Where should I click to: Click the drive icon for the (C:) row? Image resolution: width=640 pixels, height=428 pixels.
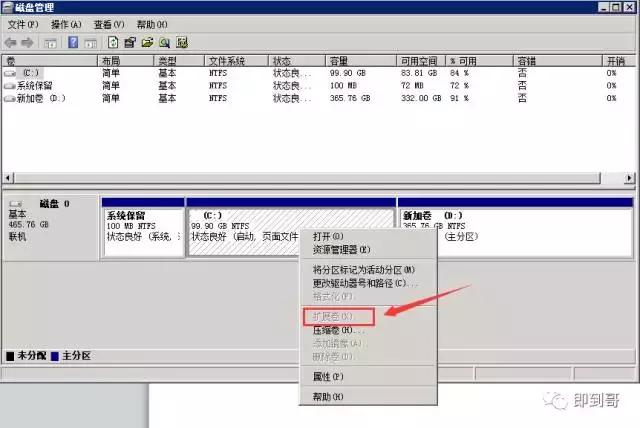[10, 73]
